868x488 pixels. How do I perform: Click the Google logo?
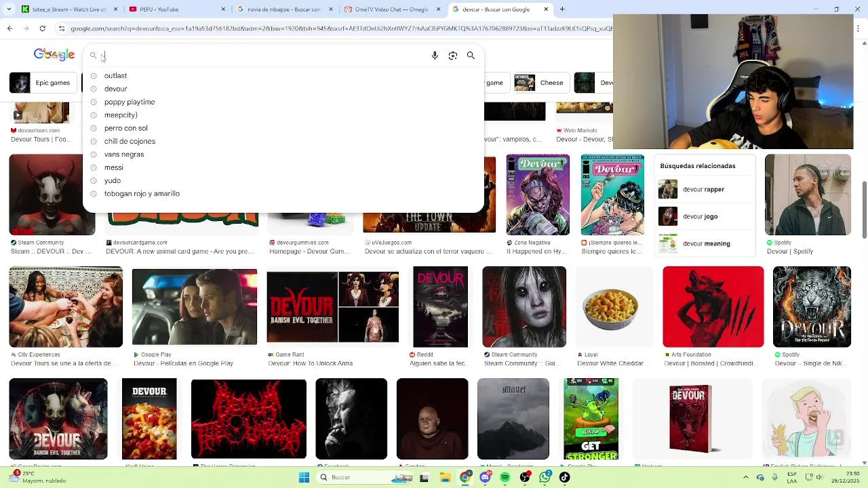pos(54,55)
